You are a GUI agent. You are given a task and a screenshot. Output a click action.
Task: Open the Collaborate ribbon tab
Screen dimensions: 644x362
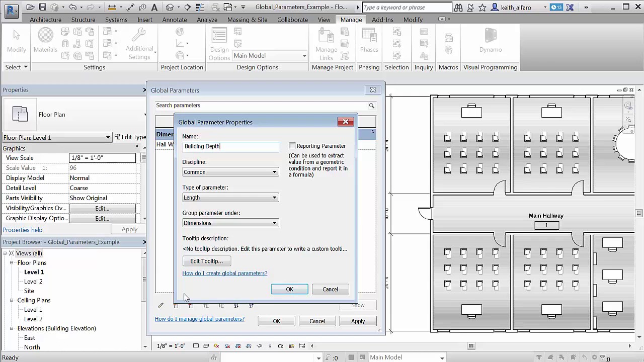coord(292,20)
